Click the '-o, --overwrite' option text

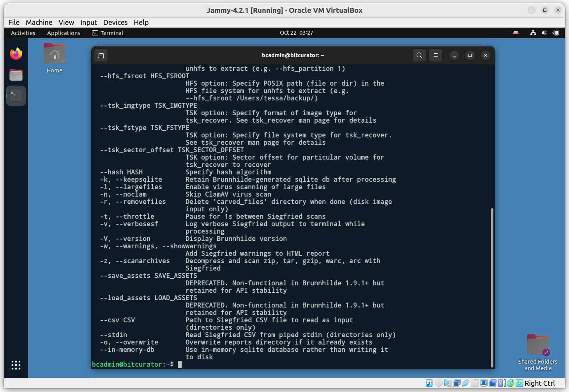tap(129, 342)
